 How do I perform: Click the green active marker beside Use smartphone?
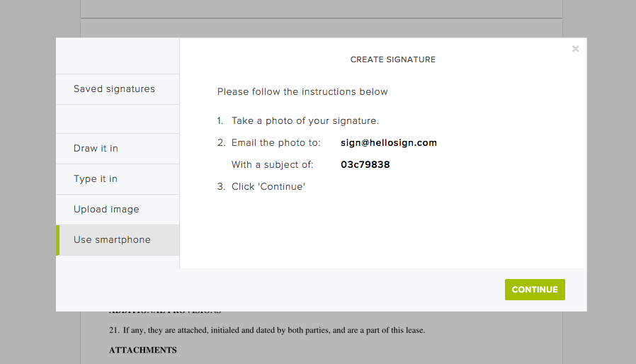(58, 240)
